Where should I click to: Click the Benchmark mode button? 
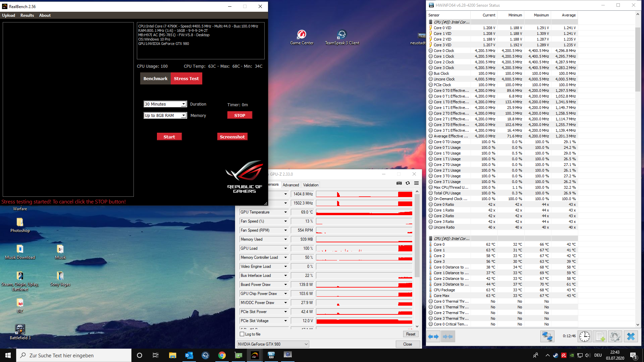pyautogui.click(x=155, y=78)
